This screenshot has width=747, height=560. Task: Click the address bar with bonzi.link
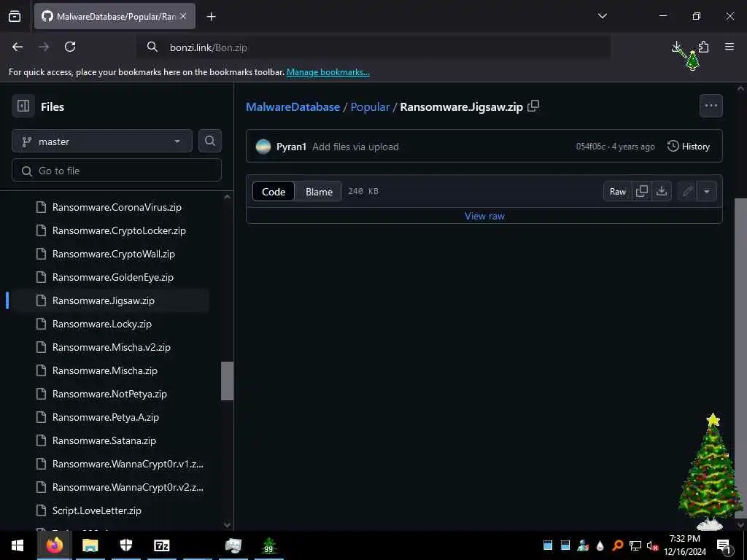(x=373, y=47)
